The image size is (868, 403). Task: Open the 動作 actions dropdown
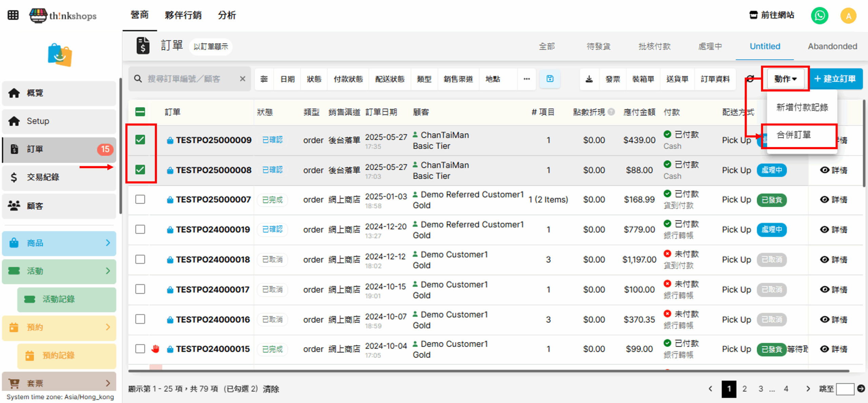(785, 79)
